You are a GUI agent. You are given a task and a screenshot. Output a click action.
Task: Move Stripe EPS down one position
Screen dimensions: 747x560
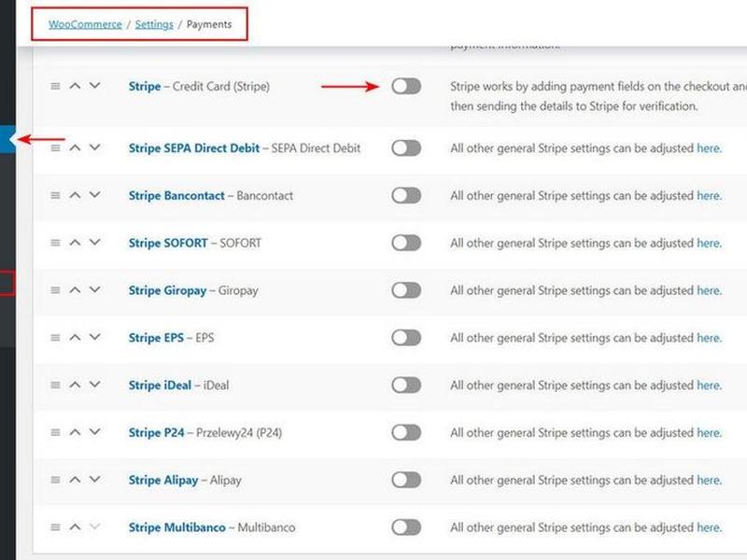pyautogui.click(x=95, y=337)
